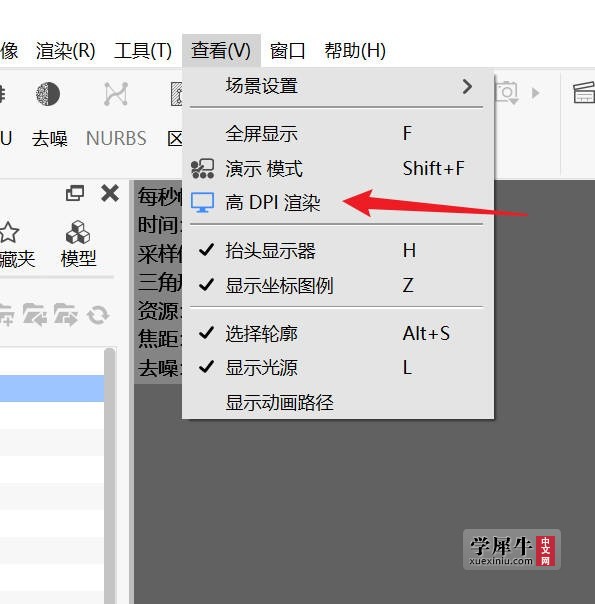The width and height of the screenshot is (595, 604).
Task: Select the highlighted blue list row
Action: click(x=52, y=389)
